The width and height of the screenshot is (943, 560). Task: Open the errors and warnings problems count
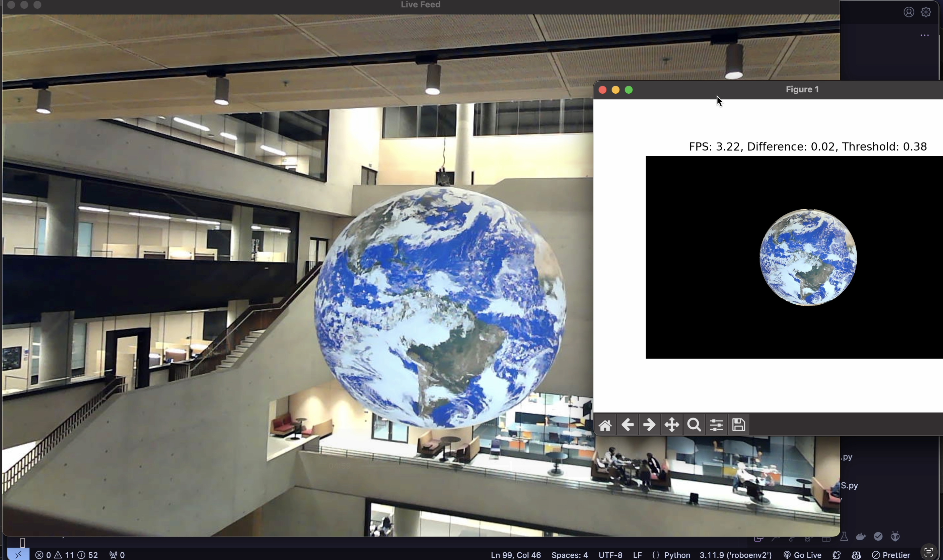click(x=66, y=555)
